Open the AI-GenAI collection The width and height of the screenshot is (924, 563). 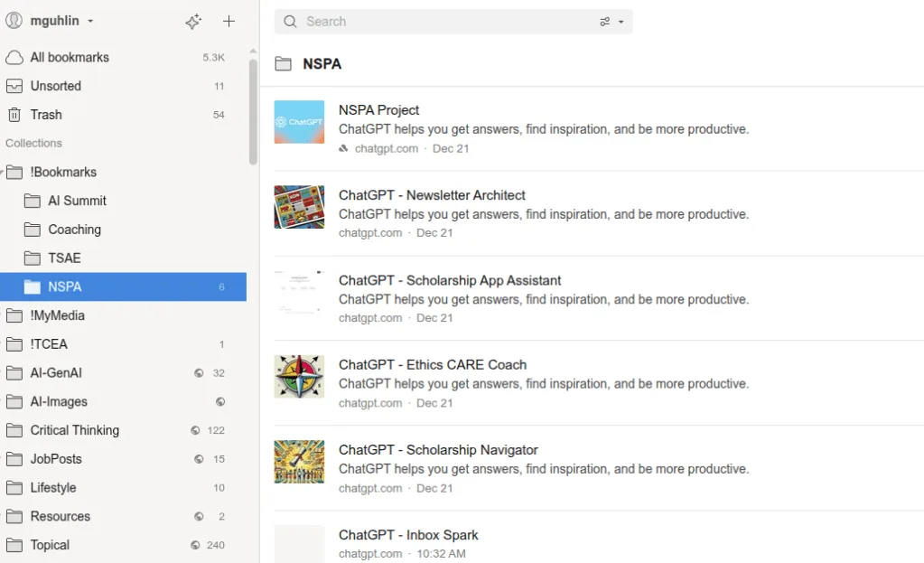click(123, 373)
